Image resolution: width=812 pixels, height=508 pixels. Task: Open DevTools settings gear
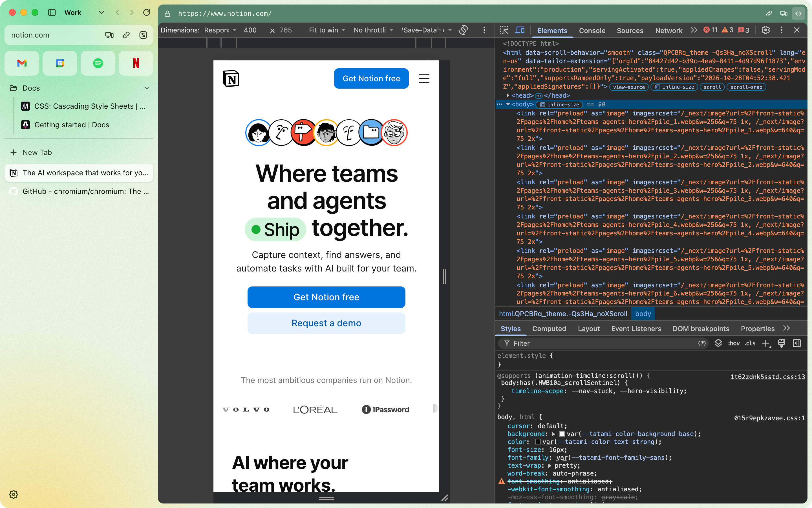tap(765, 30)
